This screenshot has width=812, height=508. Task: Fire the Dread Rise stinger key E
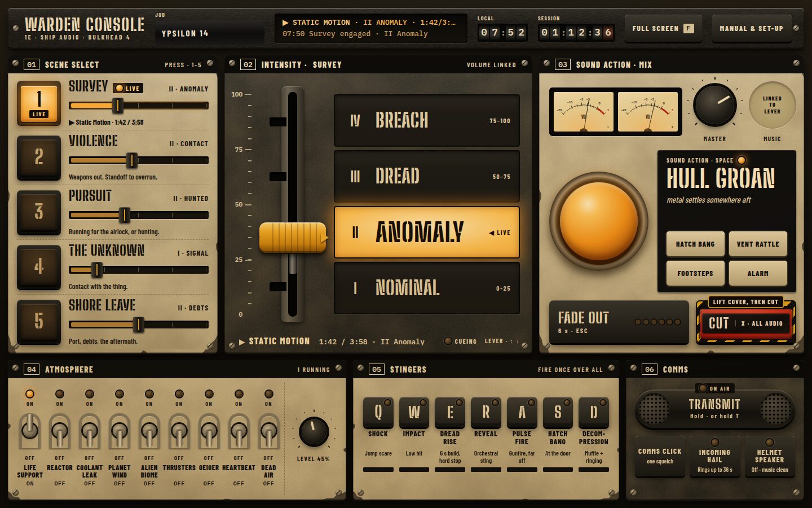[x=450, y=413]
